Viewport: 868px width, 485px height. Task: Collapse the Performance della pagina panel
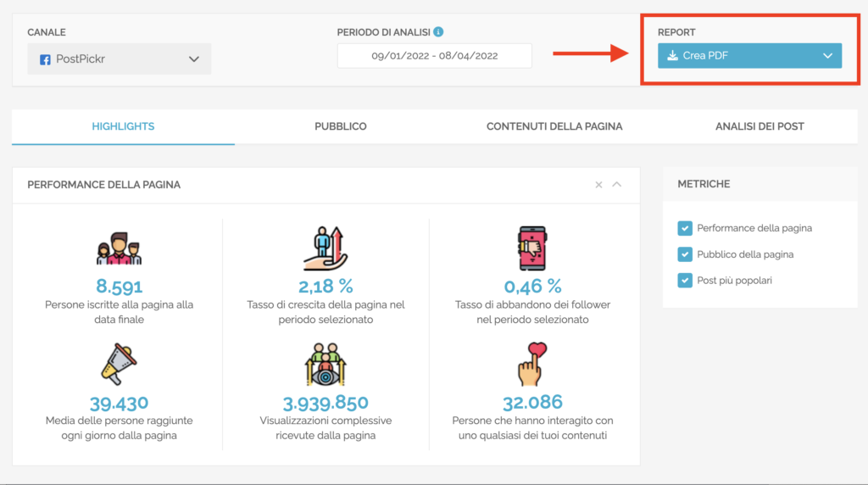[x=617, y=184]
